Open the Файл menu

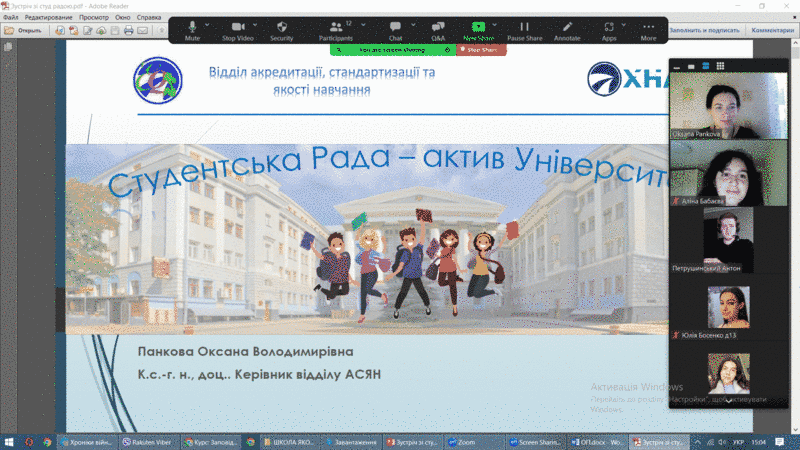click(x=10, y=17)
